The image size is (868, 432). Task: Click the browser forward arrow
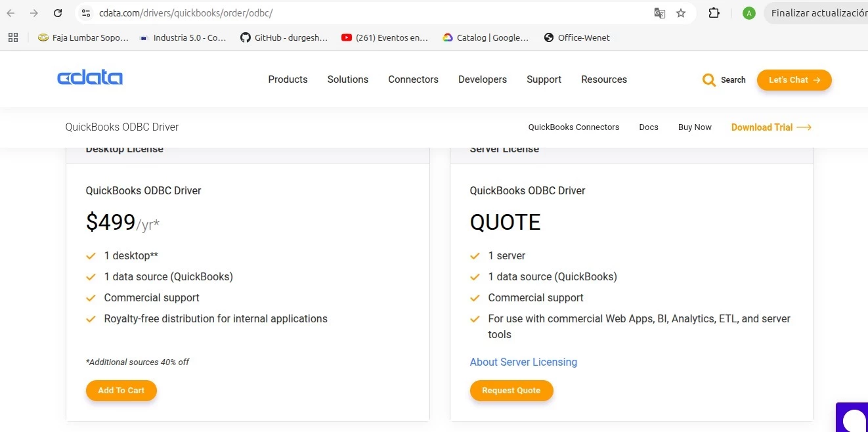tap(34, 13)
